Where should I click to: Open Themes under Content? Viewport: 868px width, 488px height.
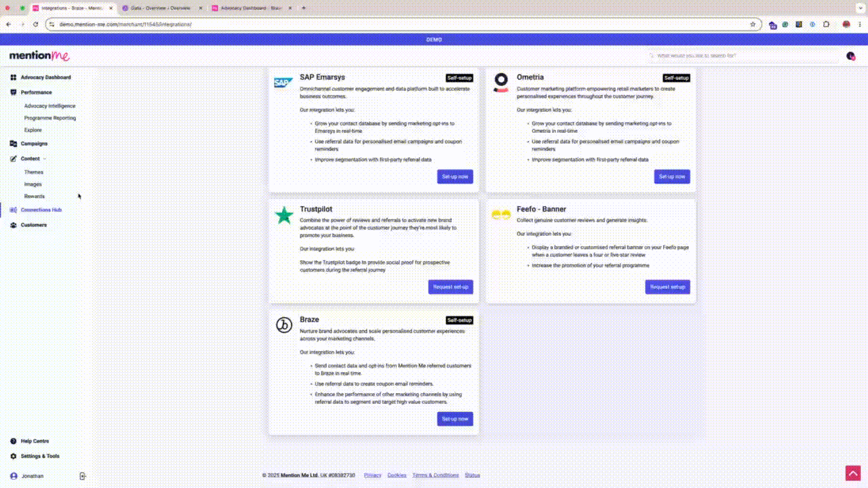(x=33, y=172)
